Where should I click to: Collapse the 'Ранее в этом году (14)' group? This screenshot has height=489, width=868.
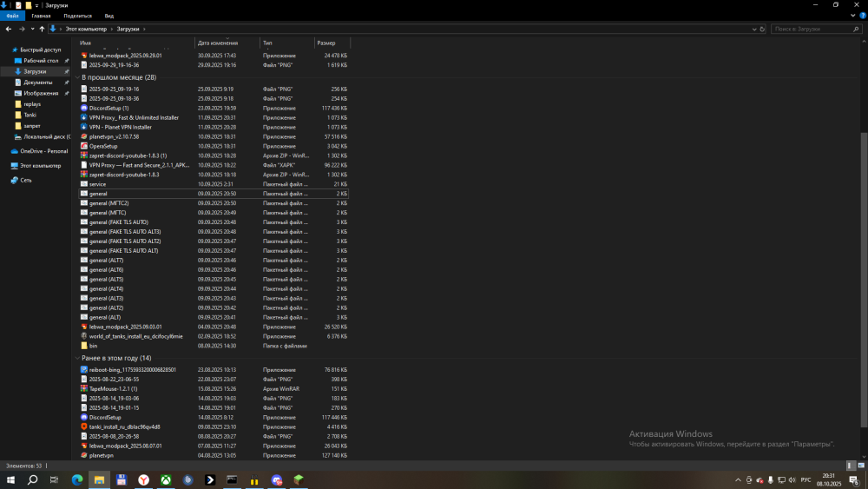77,359
